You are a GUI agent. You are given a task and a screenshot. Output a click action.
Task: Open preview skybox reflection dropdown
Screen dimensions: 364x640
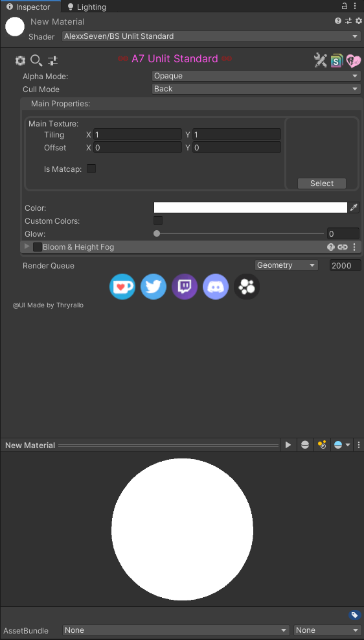coord(342,445)
